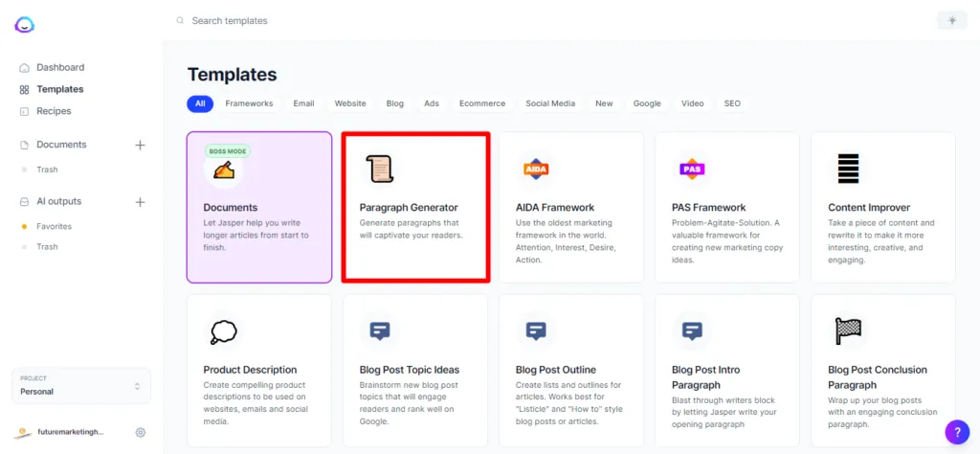Viewport: 980px width, 454px height.
Task: Click the Content Improver stacked lines icon
Action: click(x=848, y=169)
